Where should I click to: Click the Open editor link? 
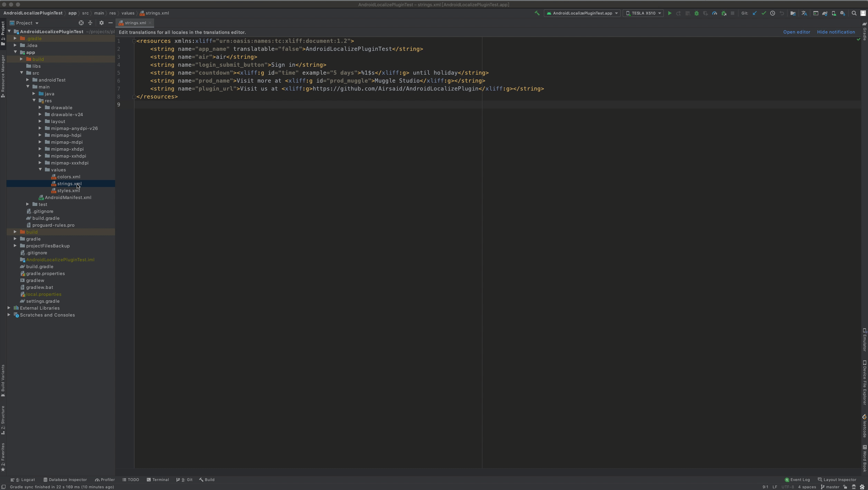(796, 32)
